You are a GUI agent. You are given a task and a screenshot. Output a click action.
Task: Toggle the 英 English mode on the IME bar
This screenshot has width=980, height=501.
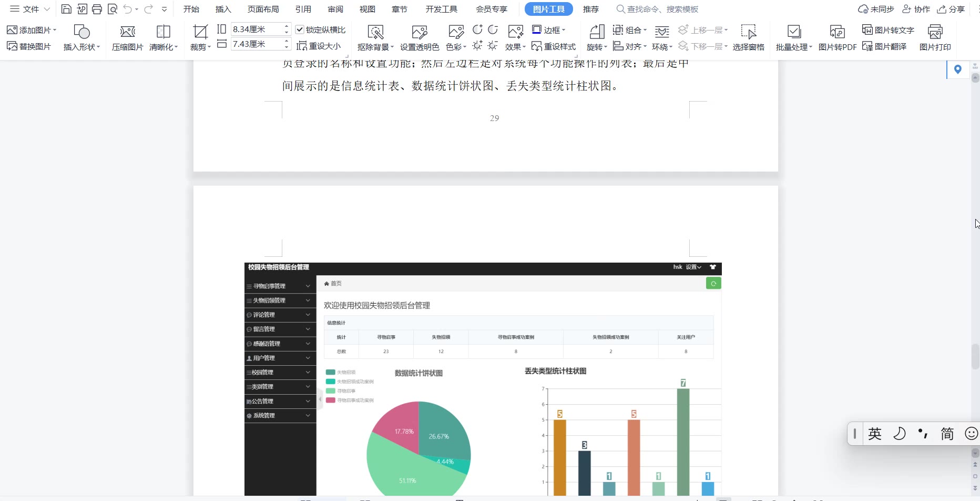point(875,434)
